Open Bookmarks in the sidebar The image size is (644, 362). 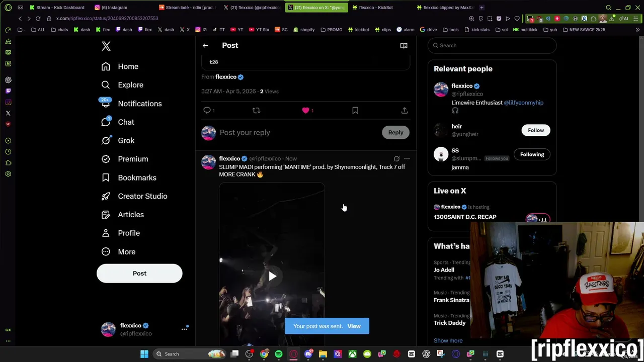[129, 177]
